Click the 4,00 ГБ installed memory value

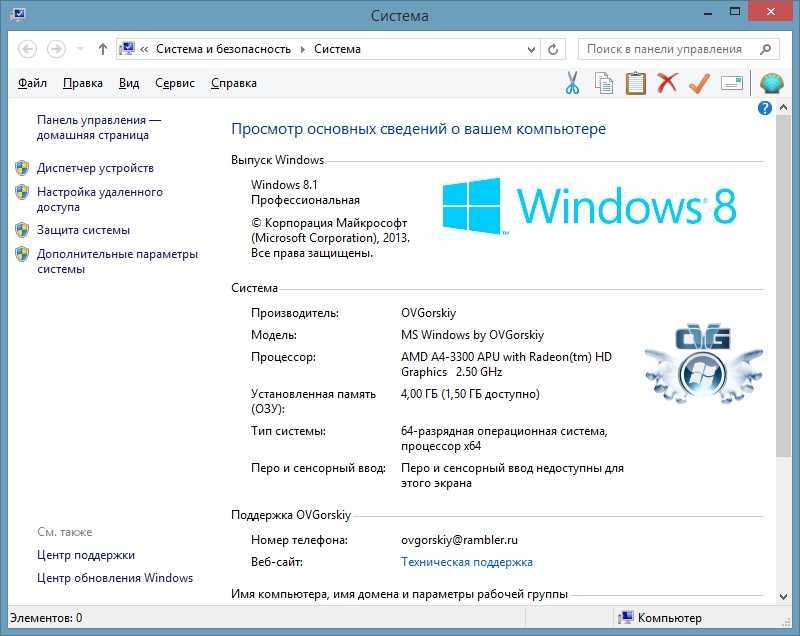(x=470, y=394)
